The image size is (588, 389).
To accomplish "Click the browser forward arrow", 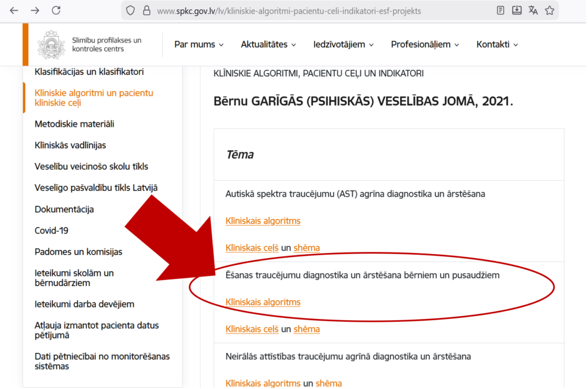I will (35, 10).
